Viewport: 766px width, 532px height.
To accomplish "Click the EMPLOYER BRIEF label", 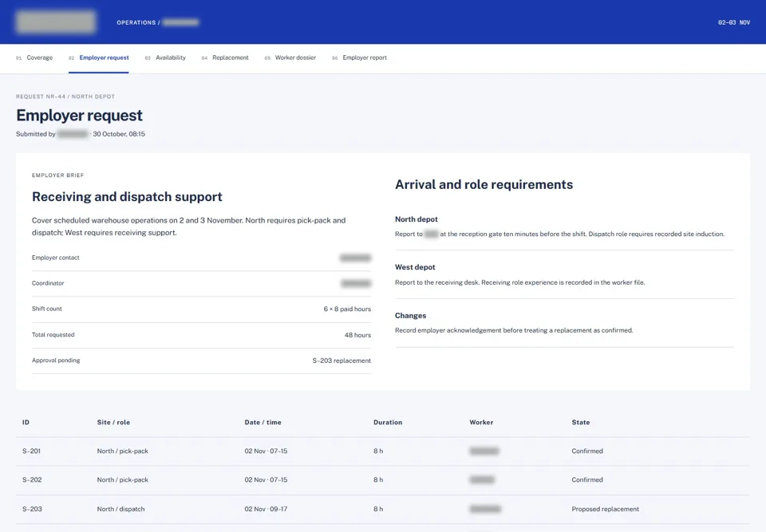I will pyautogui.click(x=57, y=175).
